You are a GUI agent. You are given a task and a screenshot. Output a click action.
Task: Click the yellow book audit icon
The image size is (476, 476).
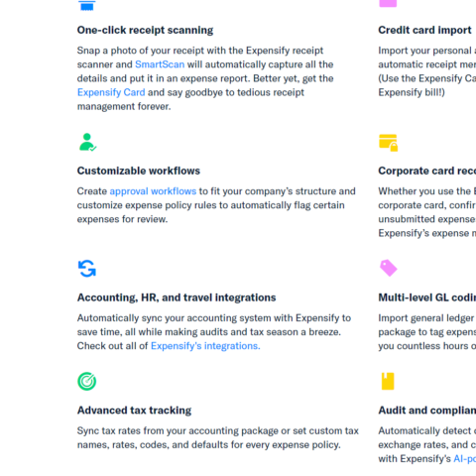pos(388,382)
